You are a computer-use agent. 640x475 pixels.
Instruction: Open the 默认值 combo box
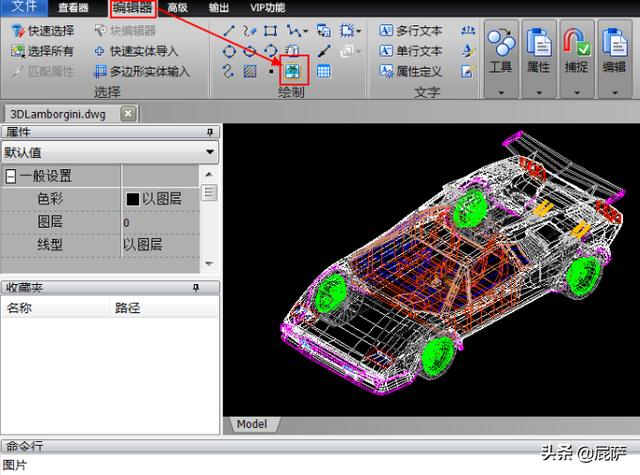click(110, 153)
